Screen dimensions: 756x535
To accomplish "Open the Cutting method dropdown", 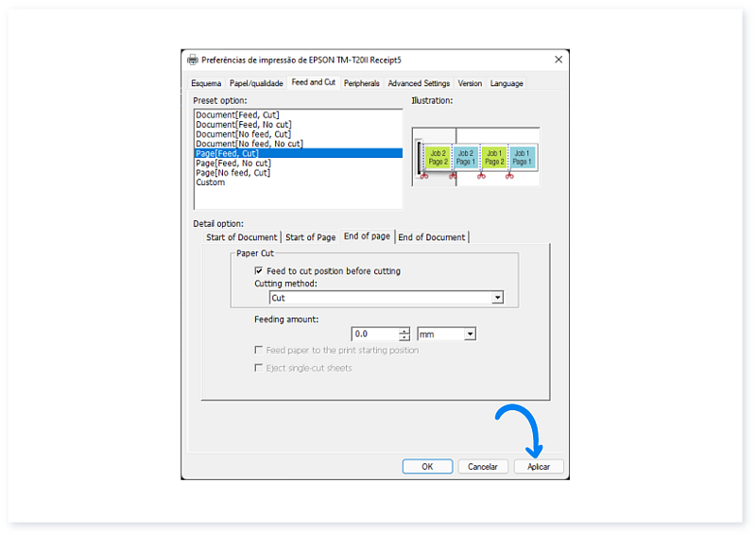I will [497, 298].
